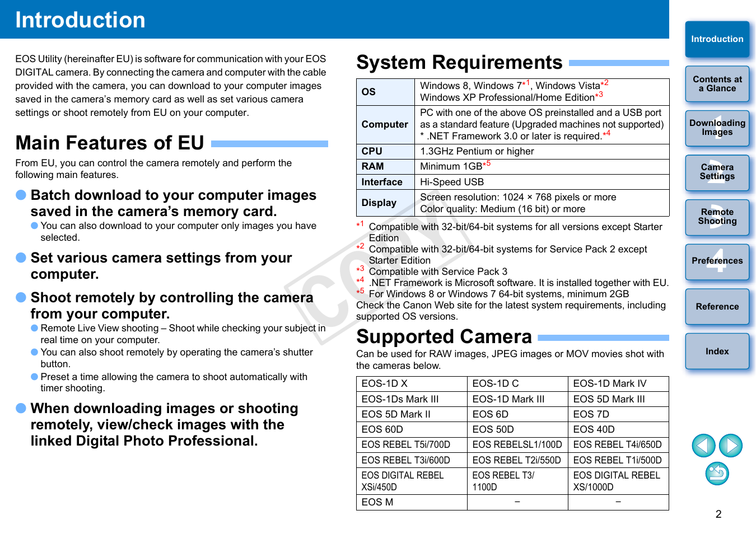This screenshot has height=534, width=756.
Task: Click the 1.3GHz Pentium or higher cell
Action: pyautogui.click(x=542, y=152)
